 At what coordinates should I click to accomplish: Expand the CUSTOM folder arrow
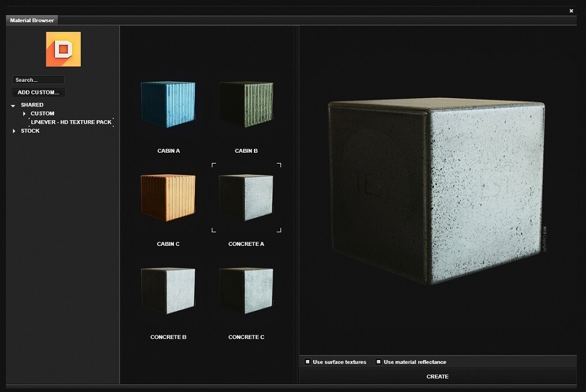(24, 114)
